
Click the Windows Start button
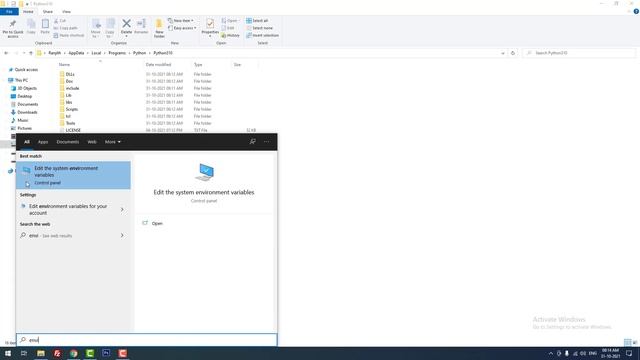(8, 353)
